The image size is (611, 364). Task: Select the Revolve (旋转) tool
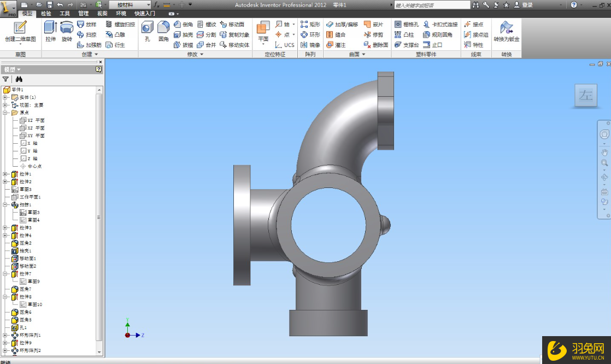tap(67, 32)
